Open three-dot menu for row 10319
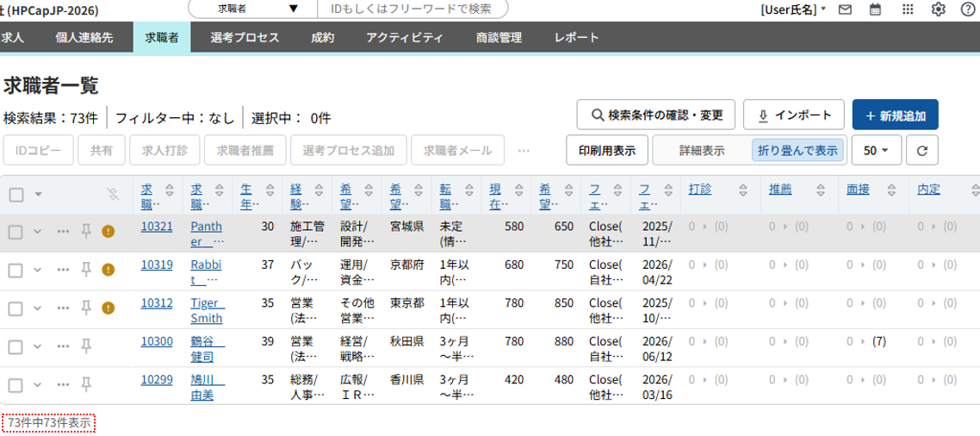 click(62, 269)
